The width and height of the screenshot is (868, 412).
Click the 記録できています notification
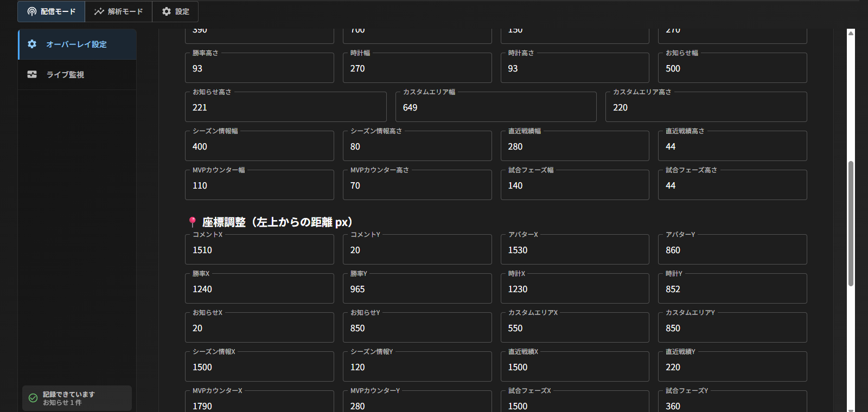point(77,398)
